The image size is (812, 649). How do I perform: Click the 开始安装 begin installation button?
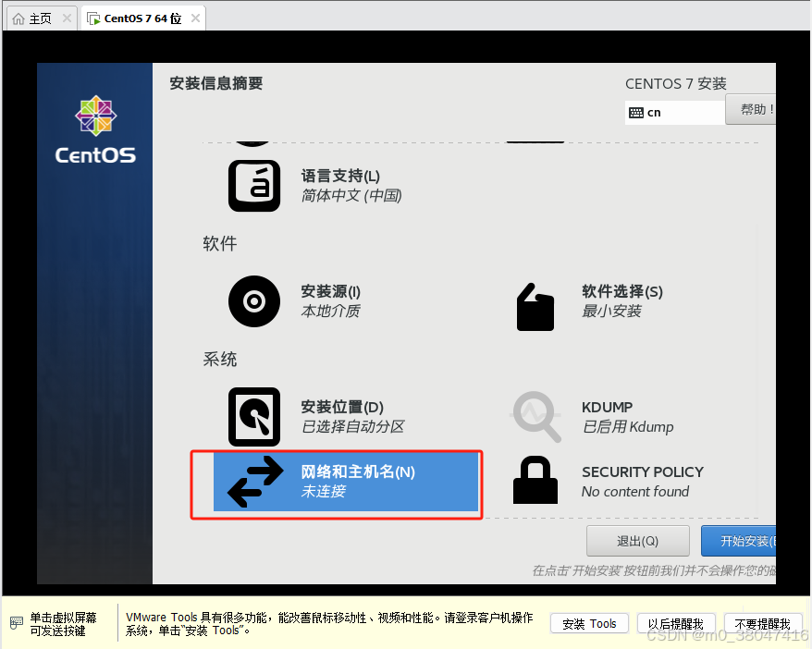738,541
